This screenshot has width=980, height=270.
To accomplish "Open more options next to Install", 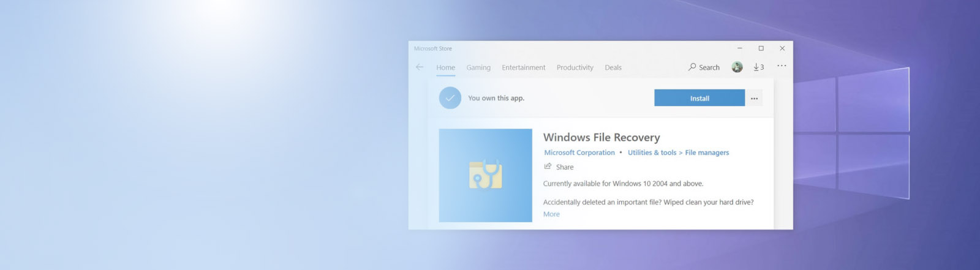I will click(x=754, y=98).
